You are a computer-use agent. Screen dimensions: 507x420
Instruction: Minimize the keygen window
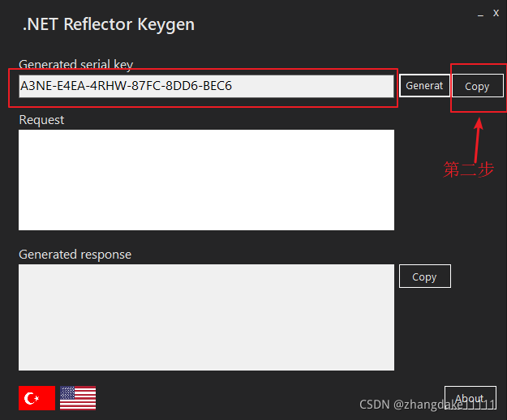(x=480, y=14)
